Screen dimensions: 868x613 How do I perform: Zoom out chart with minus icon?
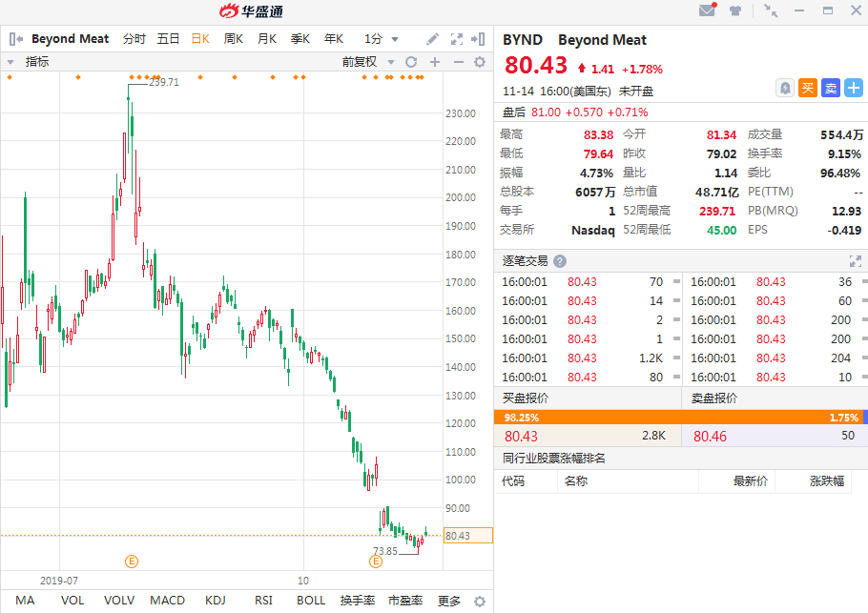(x=459, y=62)
